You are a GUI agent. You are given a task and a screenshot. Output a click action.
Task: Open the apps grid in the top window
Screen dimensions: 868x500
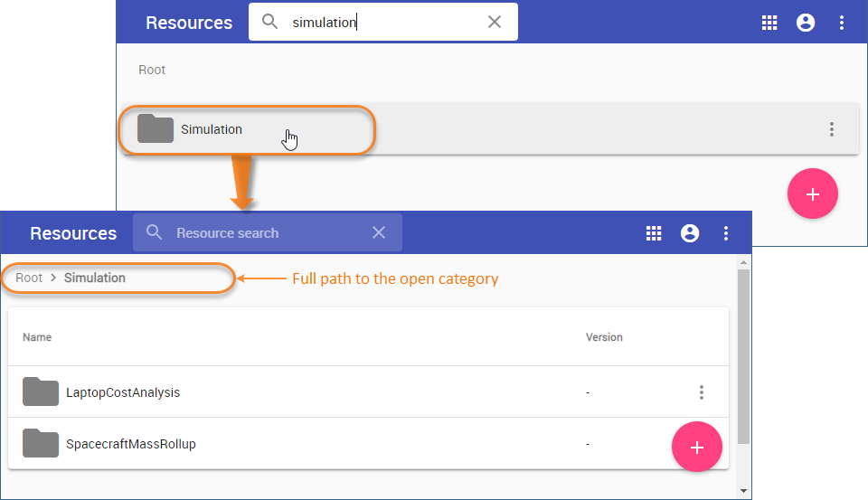[x=769, y=23]
